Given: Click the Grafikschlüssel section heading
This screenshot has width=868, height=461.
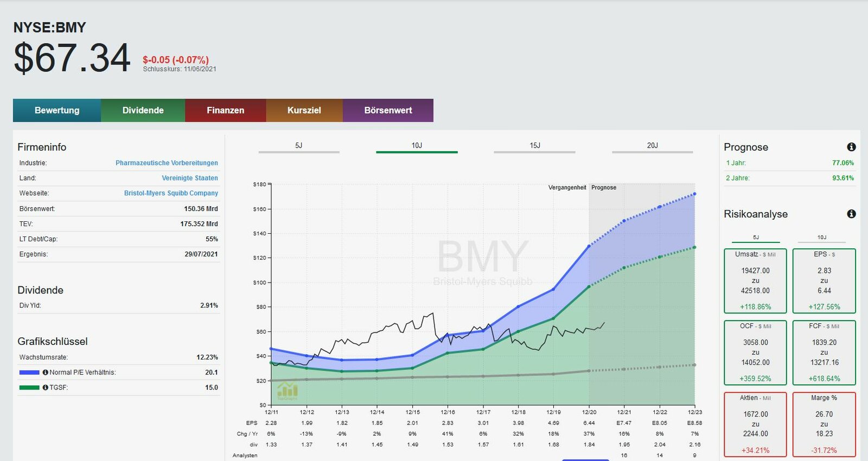Looking at the screenshot, I should pyautogui.click(x=53, y=342).
